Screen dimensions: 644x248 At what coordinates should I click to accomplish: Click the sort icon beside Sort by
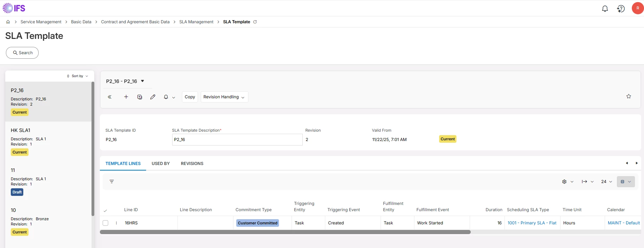(x=68, y=76)
